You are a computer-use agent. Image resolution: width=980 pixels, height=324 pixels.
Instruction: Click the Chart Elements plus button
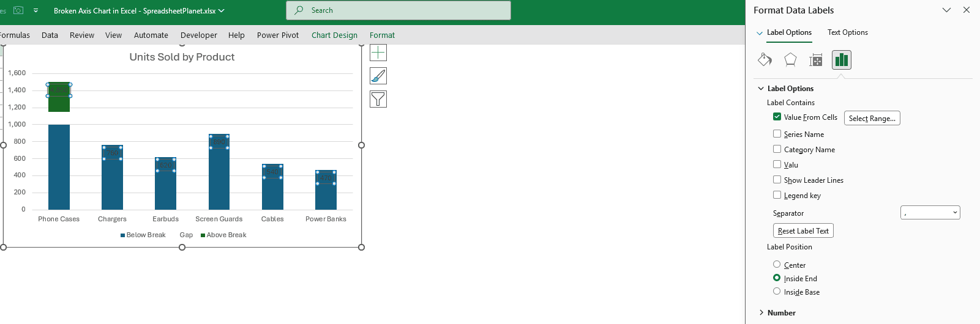378,53
